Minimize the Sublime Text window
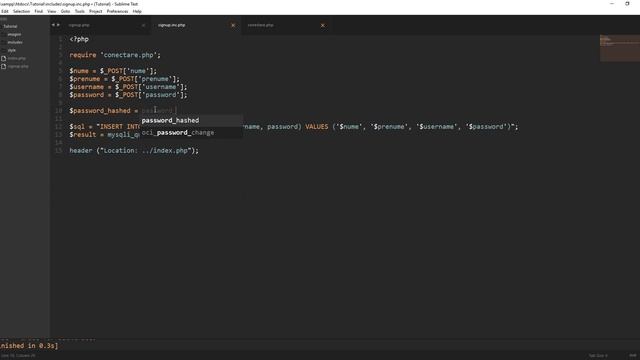Image resolution: width=640 pixels, height=360 pixels. pos(611,4)
